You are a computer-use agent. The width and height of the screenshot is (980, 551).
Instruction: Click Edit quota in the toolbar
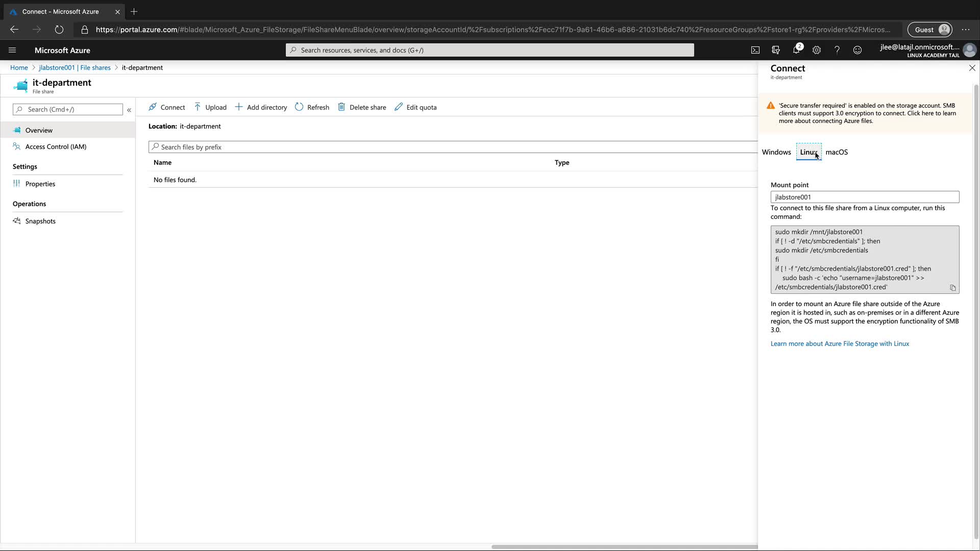click(x=415, y=107)
